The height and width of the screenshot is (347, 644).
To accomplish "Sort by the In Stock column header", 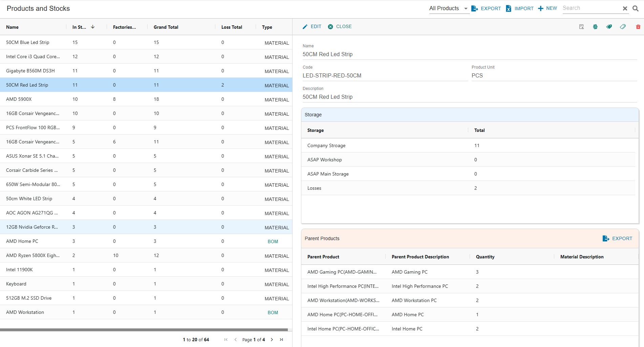I will [x=79, y=27].
